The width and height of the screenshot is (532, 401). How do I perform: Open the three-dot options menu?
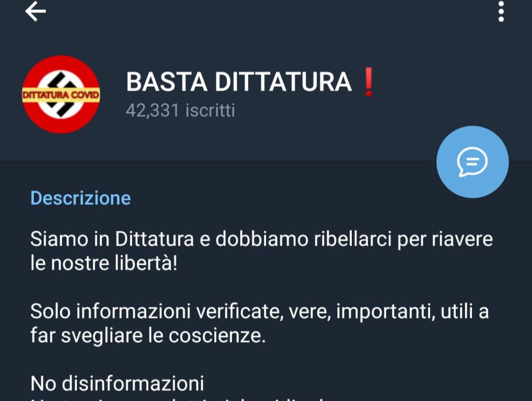[x=501, y=11]
